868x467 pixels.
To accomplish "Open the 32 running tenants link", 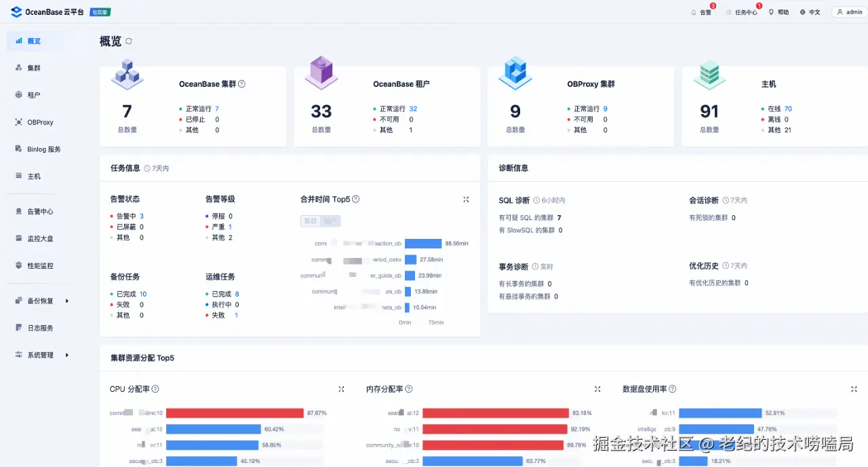I will click(x=413, y=109).
